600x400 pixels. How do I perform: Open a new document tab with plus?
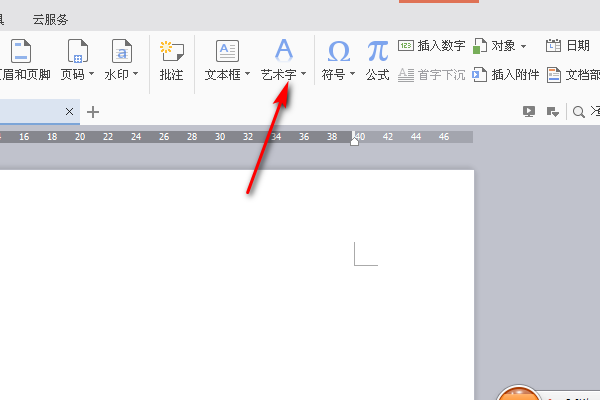(x=93, y=112)
